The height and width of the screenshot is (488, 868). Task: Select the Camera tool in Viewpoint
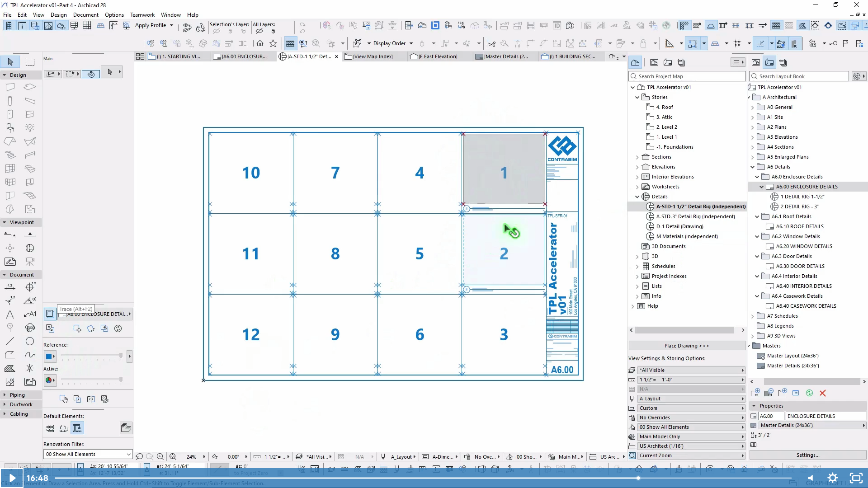pos(30,262)
